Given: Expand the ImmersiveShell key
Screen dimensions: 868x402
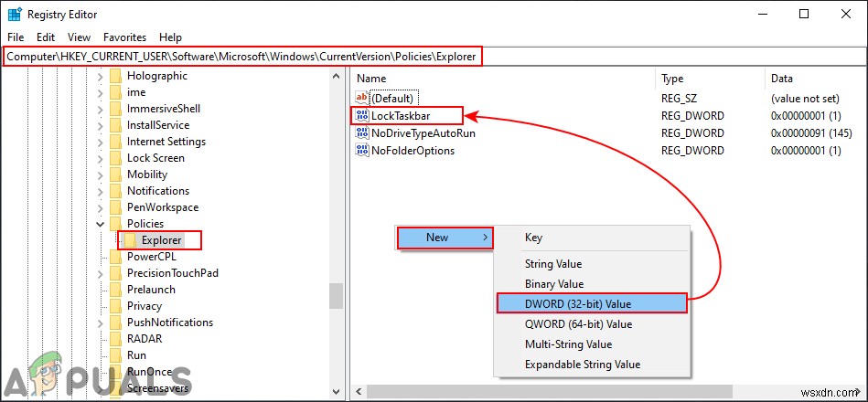Looking at the screenshot, I should click(x=101, y=110).
